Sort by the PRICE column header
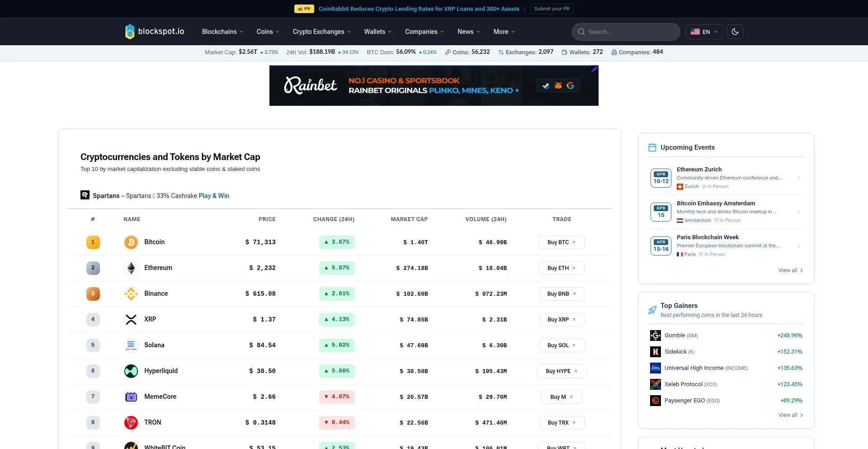 pyautogui.click(x=267, y=219)
